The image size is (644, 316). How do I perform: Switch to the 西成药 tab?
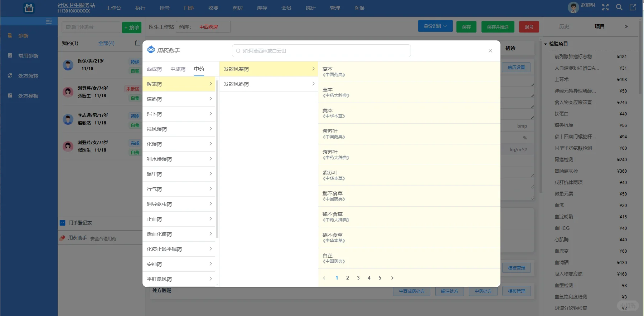point(154,69)
